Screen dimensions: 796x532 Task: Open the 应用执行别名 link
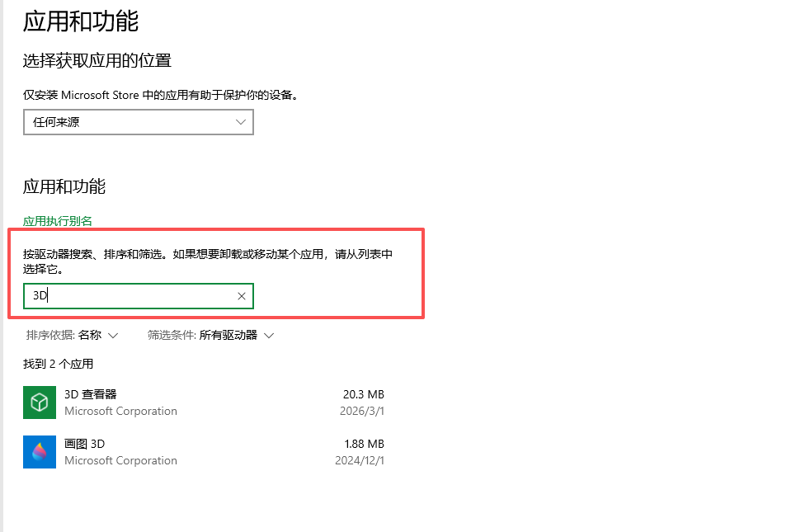(x=58, y=221)
